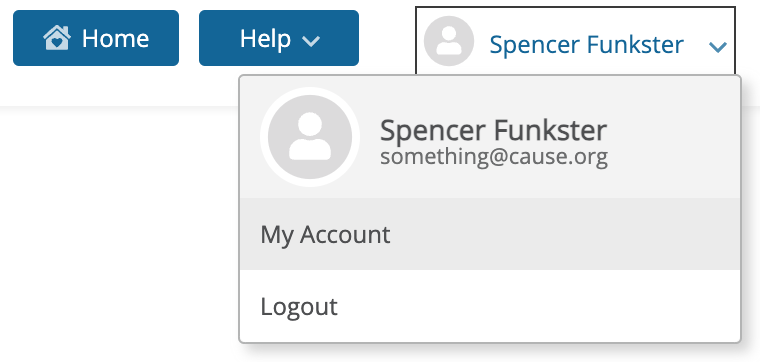The width and height of the screenshot is (760, 362).
Task: Click the chevron arrow beside Help
Action: 311,41
